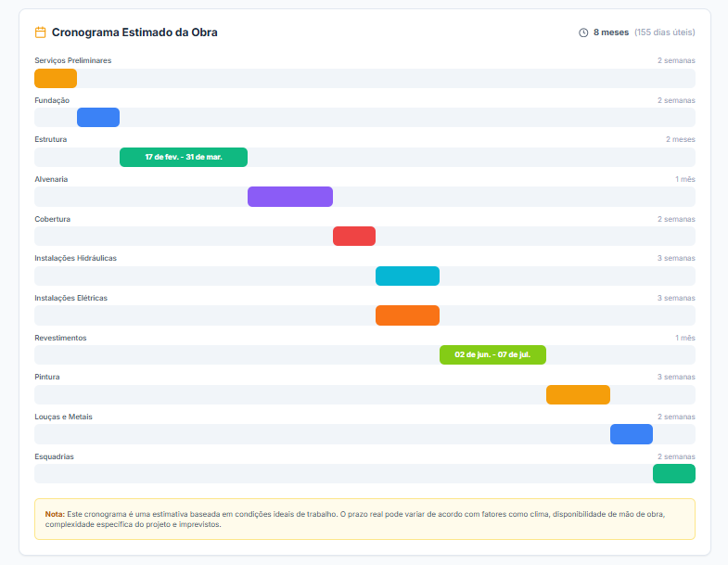Screen dimensions: 728x565
Task: Click the 155 dias úteis text
Action: coord(665,32)
